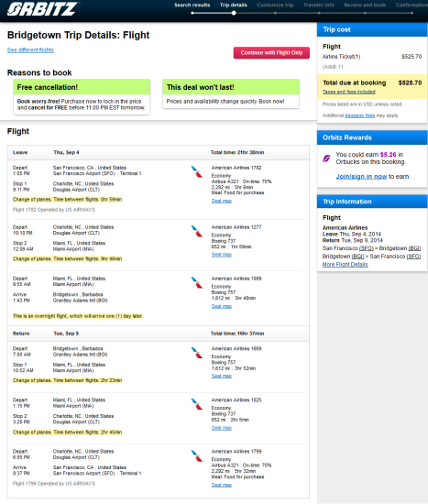
Task: Click the Orbitz logo
Action: click(x=42, y=9)
